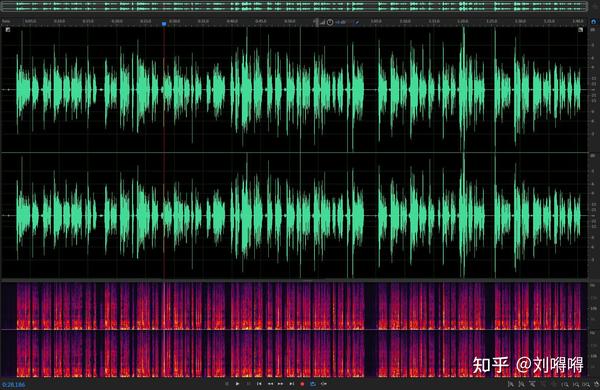Click the Zoom Out Amplitude icon
600x390 pixels.
[521, 384]
